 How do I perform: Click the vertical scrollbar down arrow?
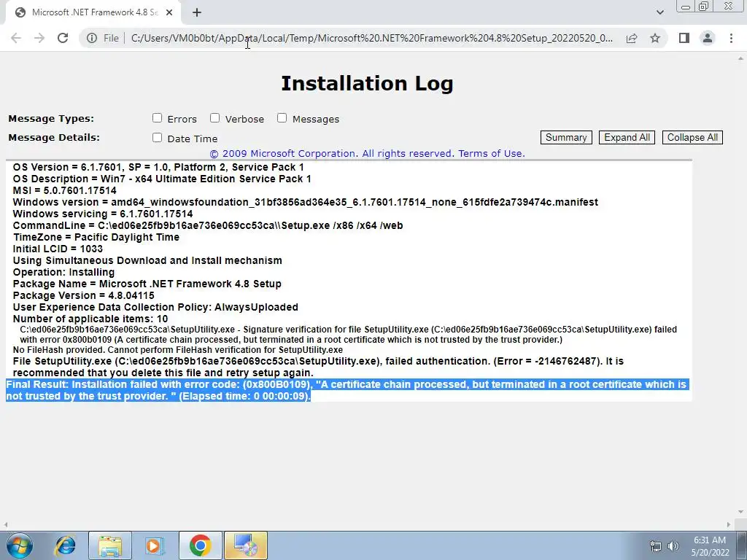741,512
